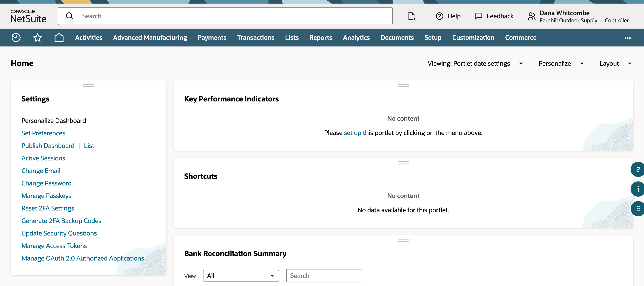Open the Advanced Manufacturing menu

(150, 38)
